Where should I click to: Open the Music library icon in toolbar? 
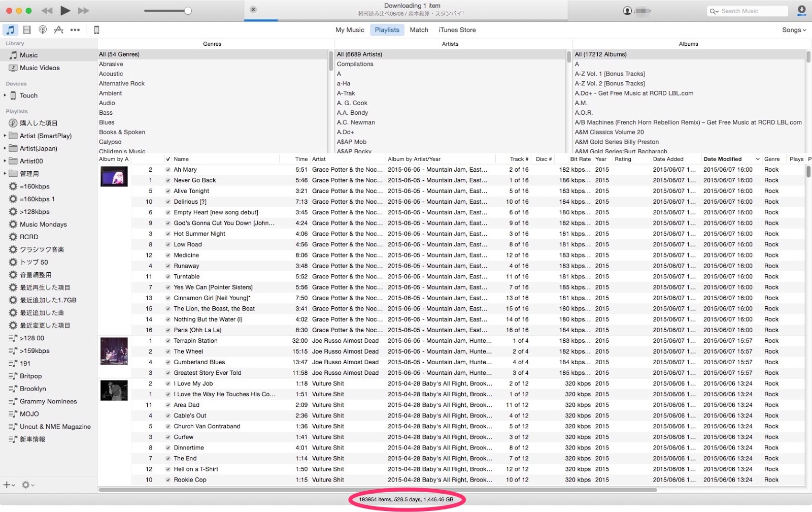(10, 30)
